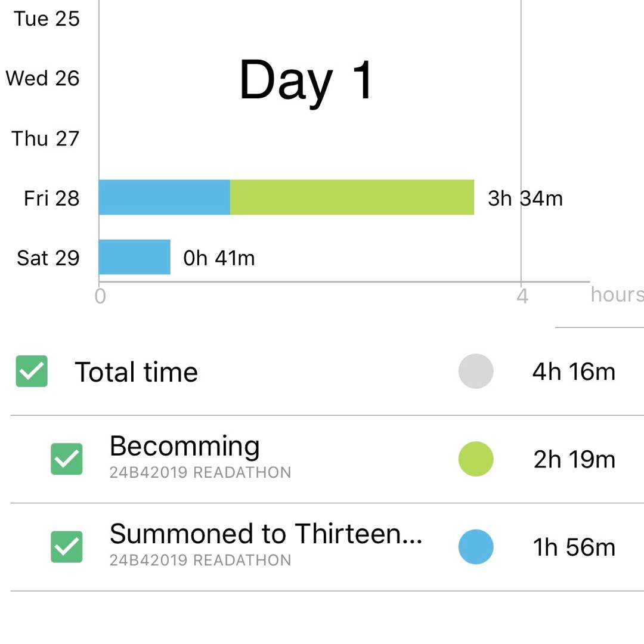Select the Sat 29 day label
The width and height of the screenshot is (644, 644).
point(48,258)
